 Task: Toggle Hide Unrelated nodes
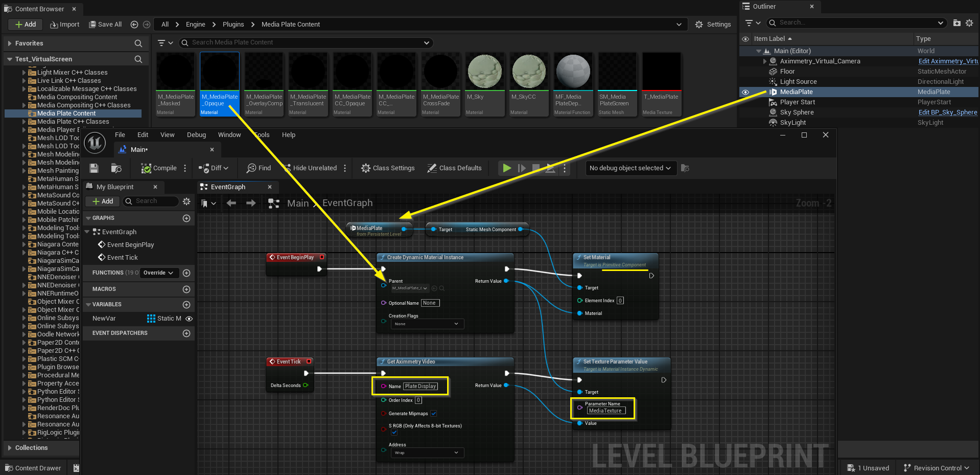click(x=310, y=168)
